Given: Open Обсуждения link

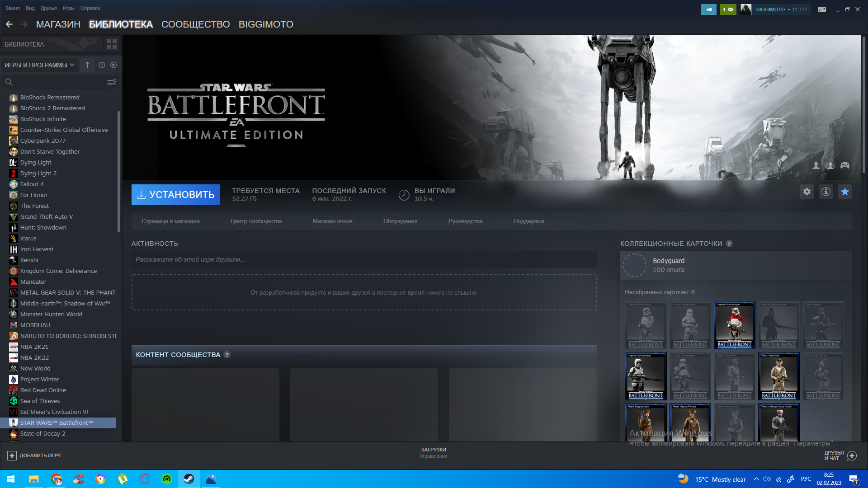Looking at the screenshot, I should pyautogui.click(x=401, y=221).
